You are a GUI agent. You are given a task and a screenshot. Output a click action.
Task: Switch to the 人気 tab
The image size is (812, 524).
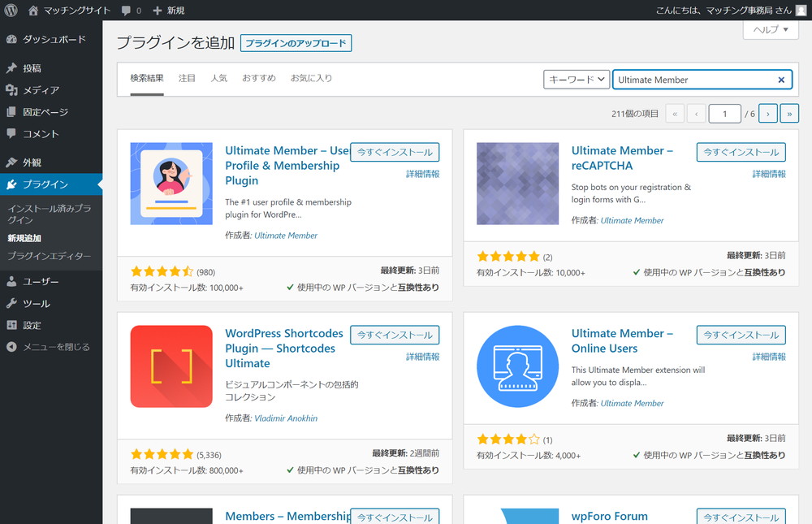coord(218,78)
